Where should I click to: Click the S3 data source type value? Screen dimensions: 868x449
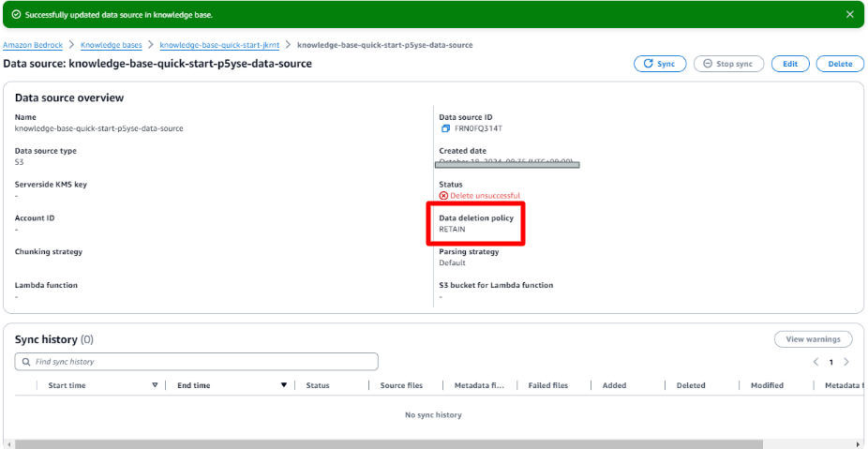[20, 162]
